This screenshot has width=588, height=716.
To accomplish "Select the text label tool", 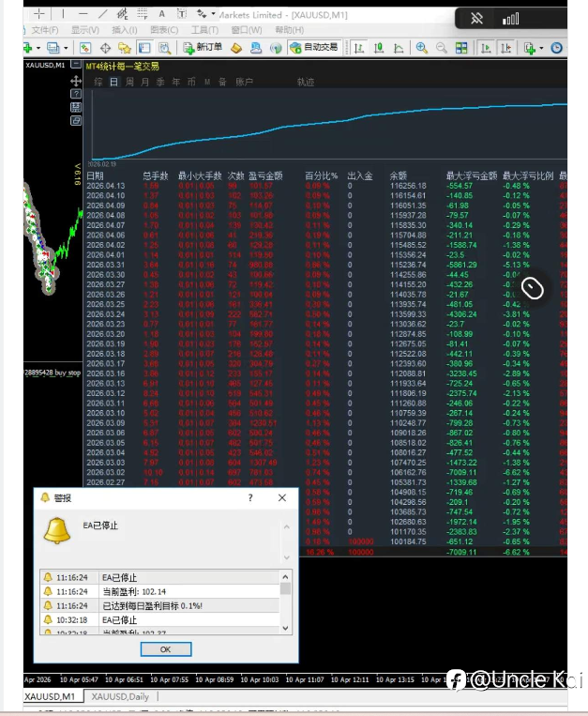I will pos(182,14).
